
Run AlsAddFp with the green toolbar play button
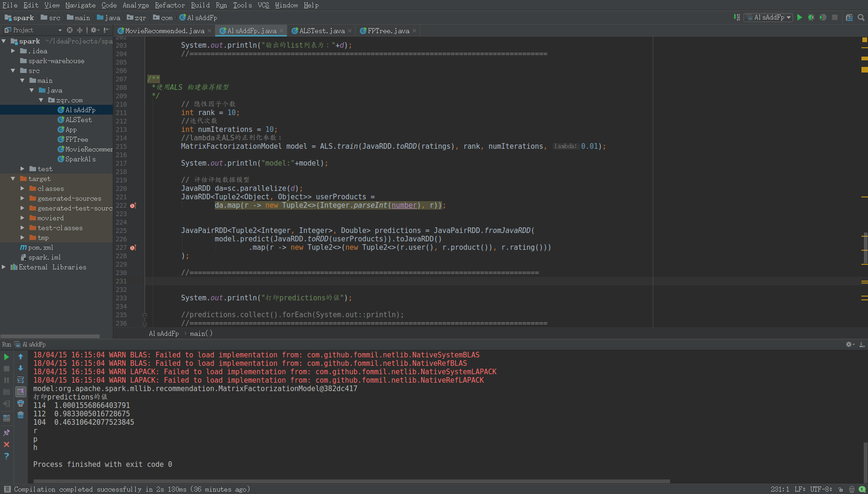pyautogui.click(x=800, y=17)
